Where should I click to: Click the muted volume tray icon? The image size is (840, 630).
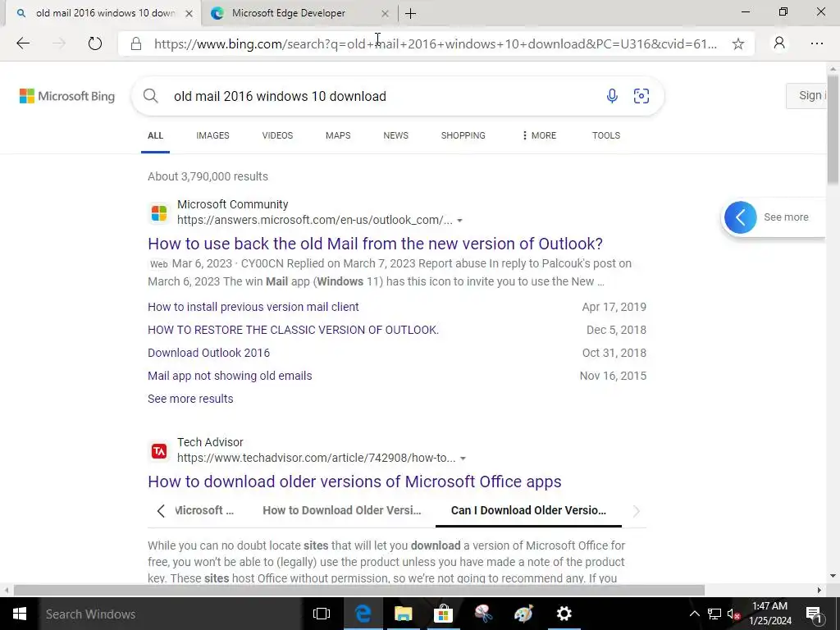733,614
